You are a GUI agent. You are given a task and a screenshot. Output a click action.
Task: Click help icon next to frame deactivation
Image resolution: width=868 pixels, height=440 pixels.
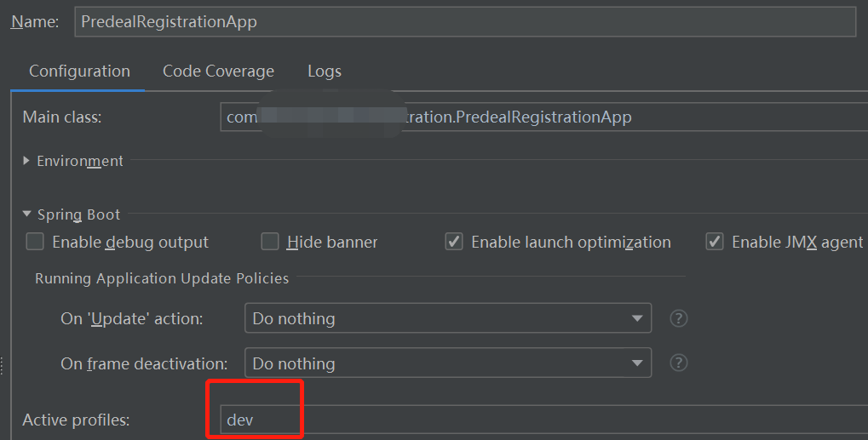tap(679, 363)
